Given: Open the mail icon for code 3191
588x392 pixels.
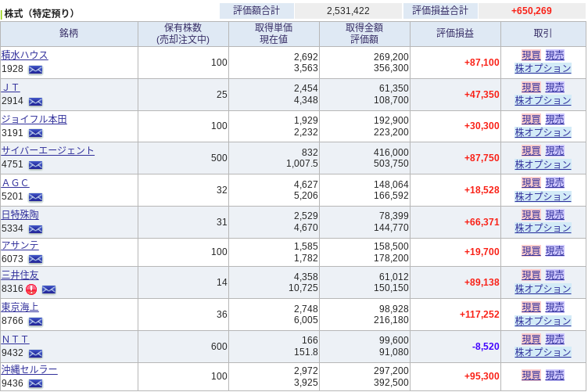Looking at the screenshot, I should click(36, 133).
